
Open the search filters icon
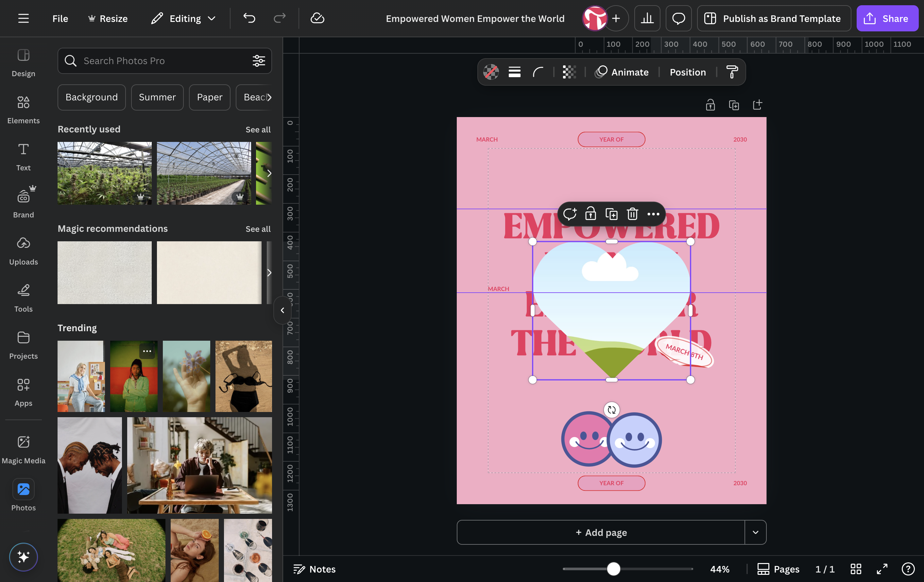259,60
